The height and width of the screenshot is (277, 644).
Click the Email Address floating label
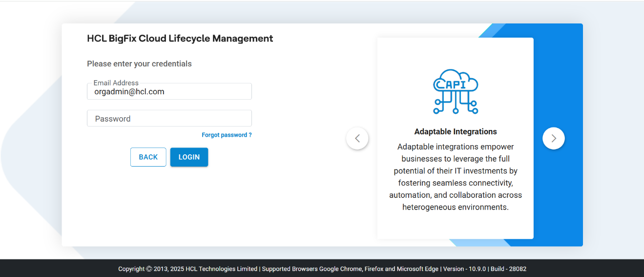tap(116, 83)
